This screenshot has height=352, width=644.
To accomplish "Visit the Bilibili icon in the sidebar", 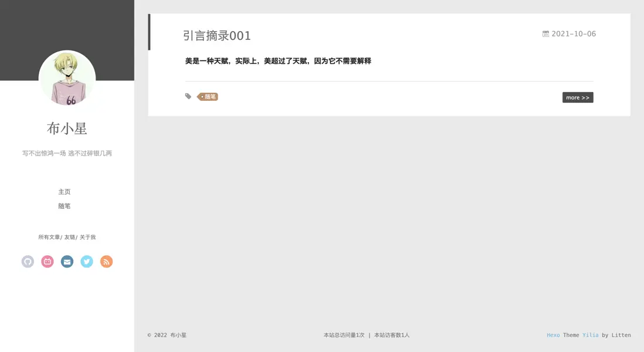I will tap(47, 261).
